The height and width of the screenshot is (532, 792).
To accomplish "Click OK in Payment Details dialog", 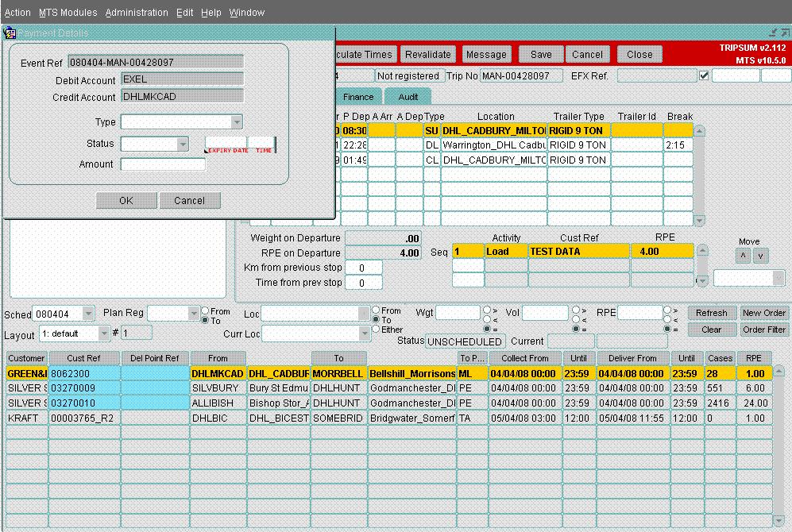I will (x=126, y=200).
